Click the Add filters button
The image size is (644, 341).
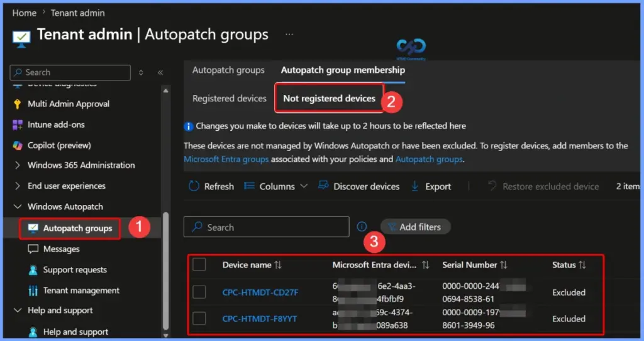point(415,226)
